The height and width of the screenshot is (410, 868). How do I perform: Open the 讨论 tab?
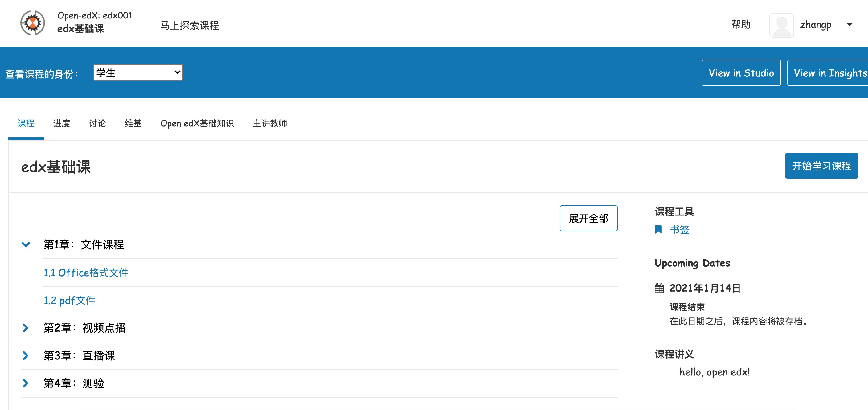pos(97,124)
